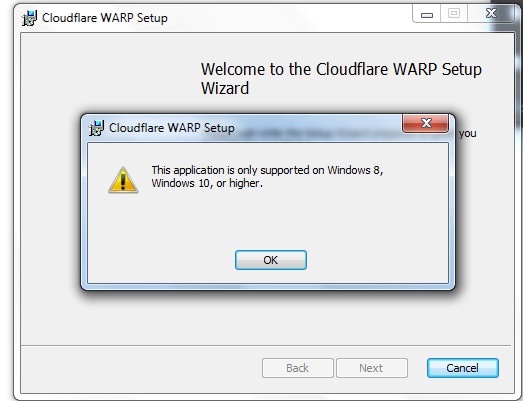Click the dialog's Cloudflare WARP Setup title text
Viewport: 523px width, 401px height.
(x=171, y=128)
